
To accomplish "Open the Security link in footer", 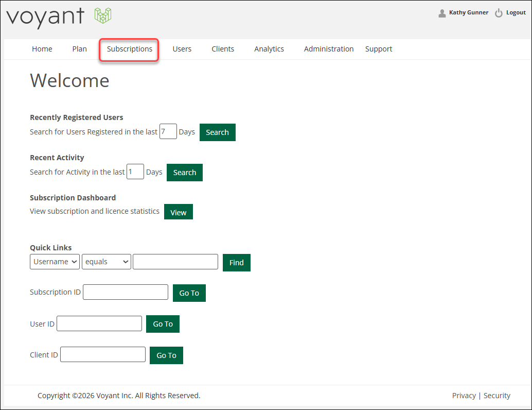I will 496,396.
